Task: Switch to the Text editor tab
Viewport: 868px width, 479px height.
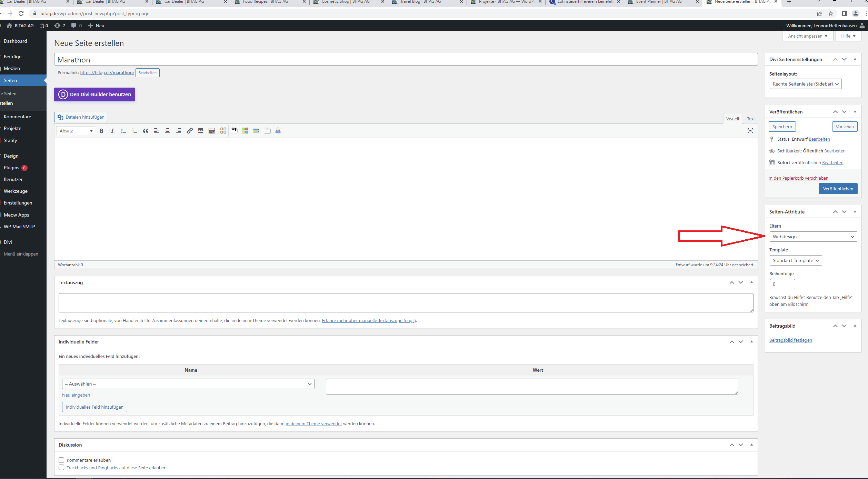Action: click(751, 119)
